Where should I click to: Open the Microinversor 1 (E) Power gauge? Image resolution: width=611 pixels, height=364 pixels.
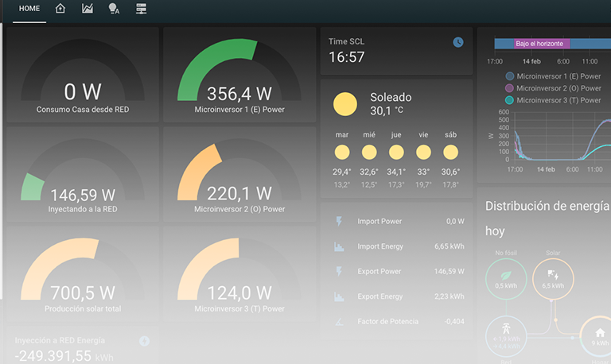(239, 75)
